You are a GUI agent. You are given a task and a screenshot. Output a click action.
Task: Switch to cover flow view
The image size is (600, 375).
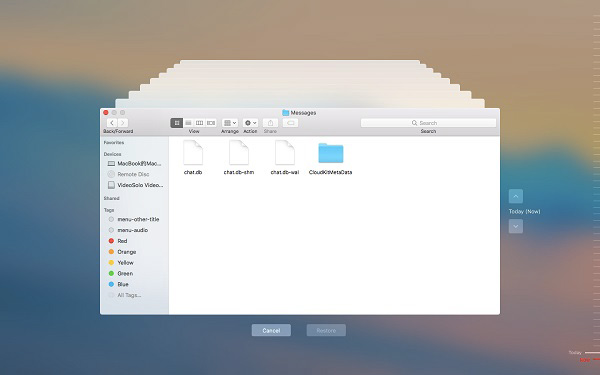(x=211, y=123)
